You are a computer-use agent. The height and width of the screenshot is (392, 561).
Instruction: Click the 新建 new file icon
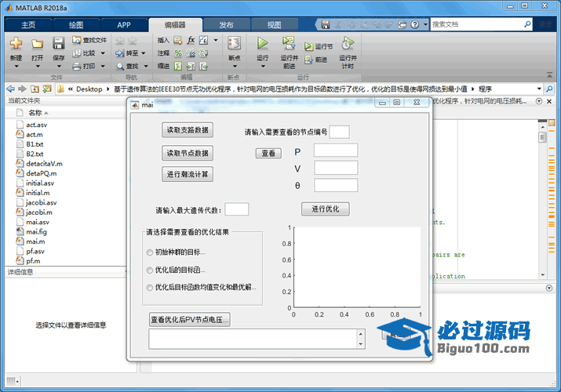(16, 43)
